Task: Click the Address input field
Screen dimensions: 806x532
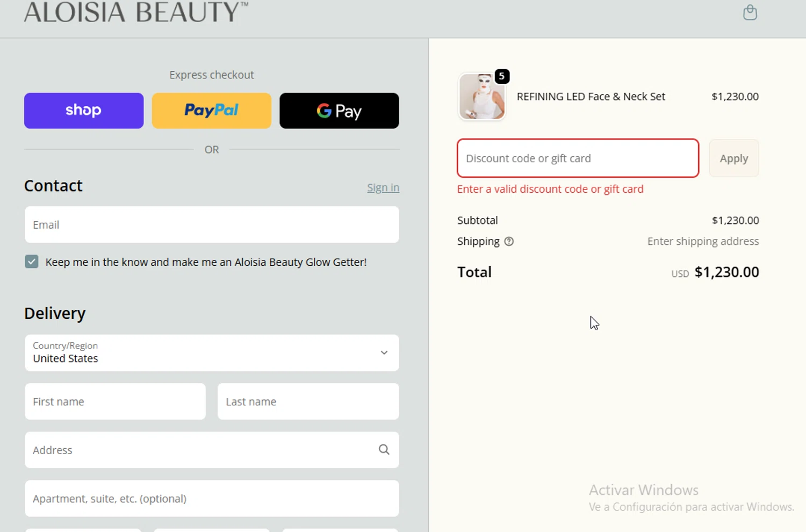Action: click(212, 450)
